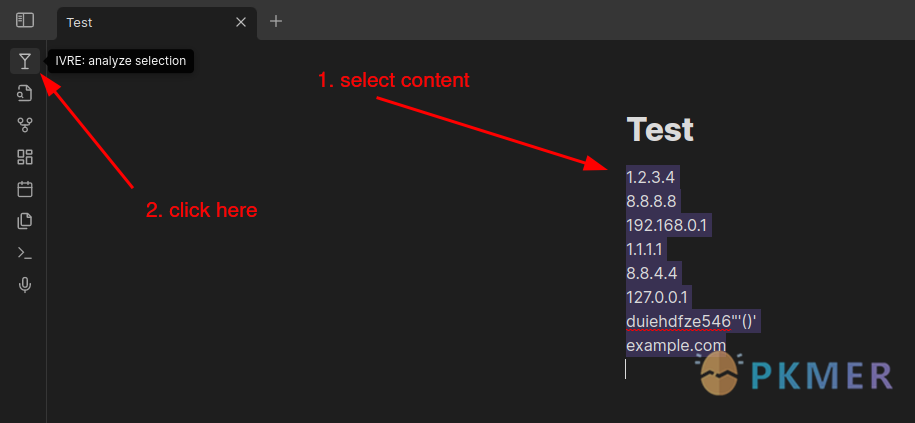Click the IVRE analyze selection ribbon icon
The width and height of the screenshot is (915, 423).
pos(25,61)
